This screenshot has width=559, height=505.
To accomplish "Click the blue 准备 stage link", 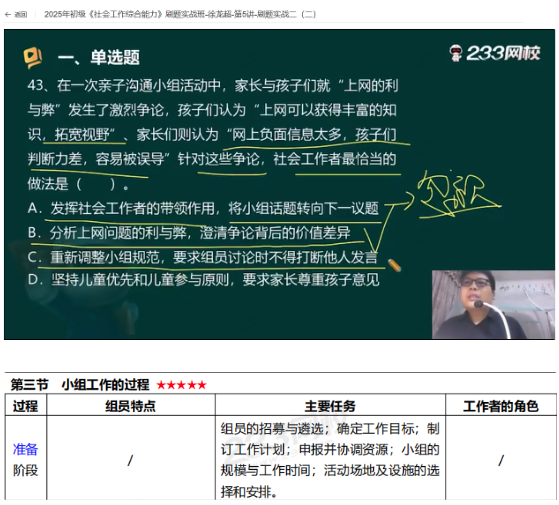I will [x=25, y=449].
